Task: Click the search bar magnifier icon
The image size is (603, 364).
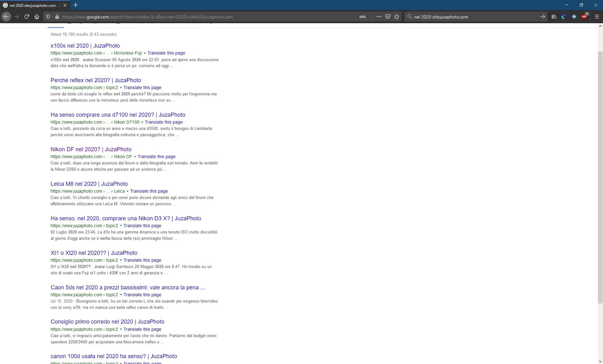Action: (x=409, y=16)
